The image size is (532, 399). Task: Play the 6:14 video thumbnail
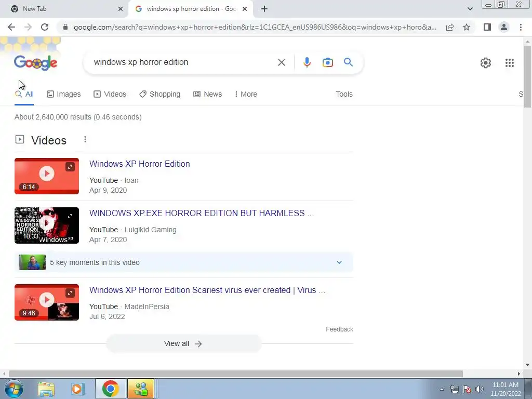(x=46, y=174)
